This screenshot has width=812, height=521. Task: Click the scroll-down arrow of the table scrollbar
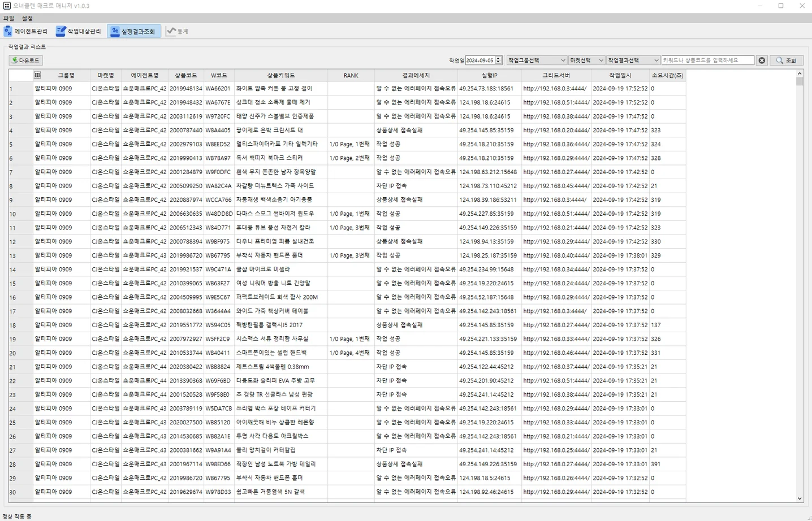tap(800, 498)
